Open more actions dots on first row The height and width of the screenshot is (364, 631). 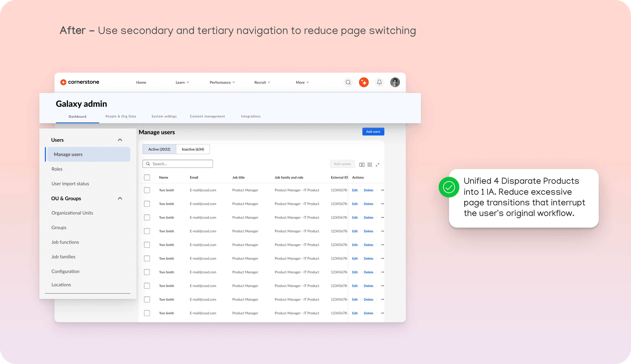click(382, 190)
